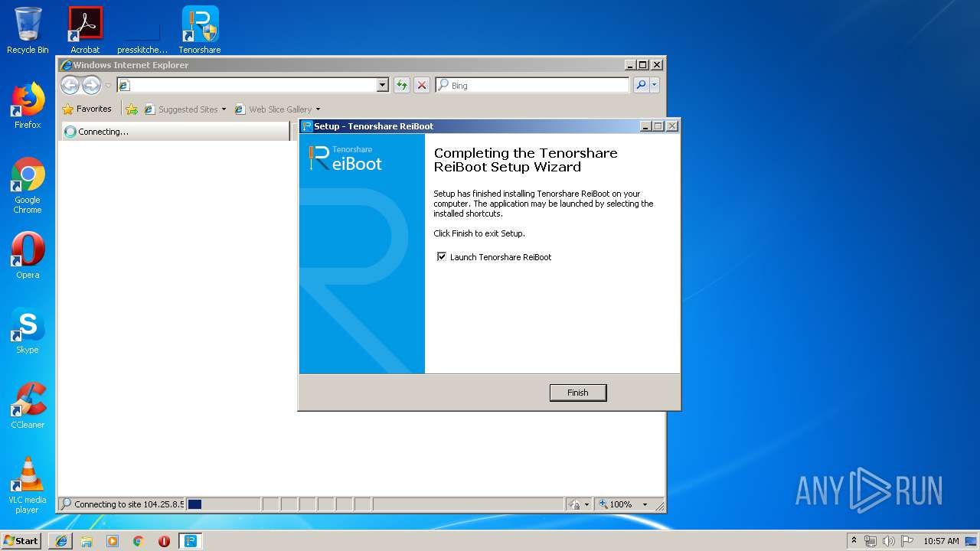Image resolution: width=980 pixels, height=551 pixels.
Task: Click the security zone icon in IE status bar
Action: point(574,504)
